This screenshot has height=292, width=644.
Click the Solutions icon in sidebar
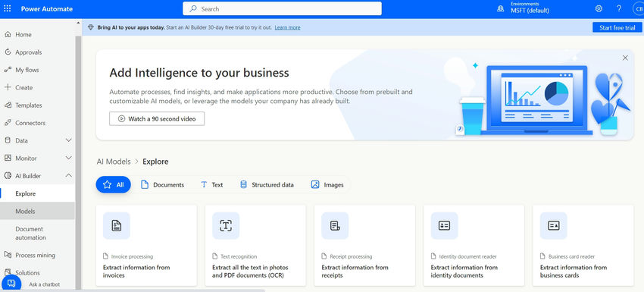click(x=8, y=272)
